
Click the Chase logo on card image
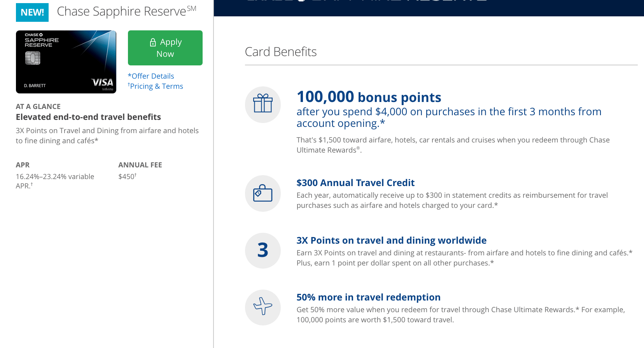click(34, 35)
